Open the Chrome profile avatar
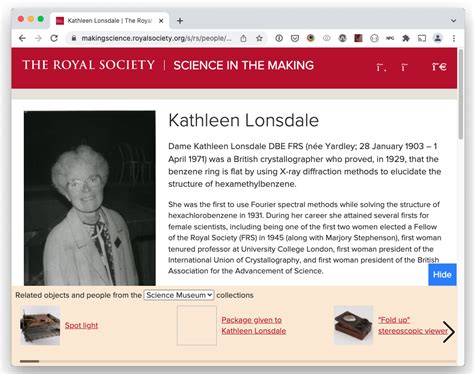 tap(438, 38)
